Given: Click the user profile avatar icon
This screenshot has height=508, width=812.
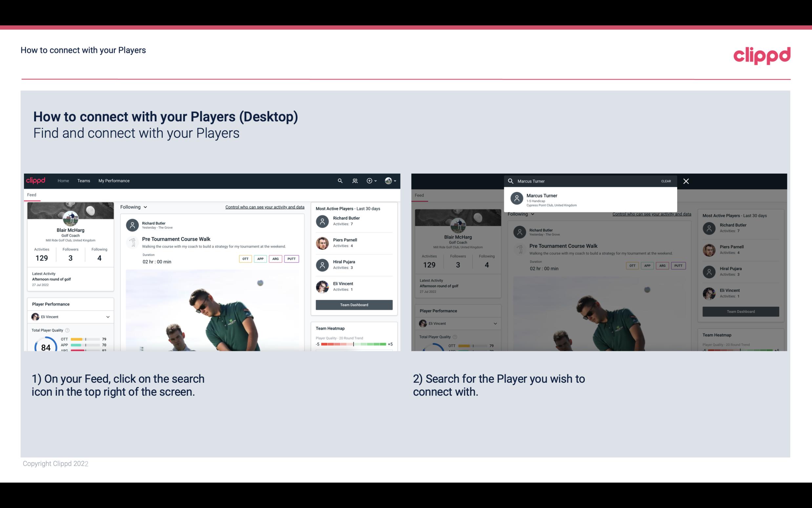Looking at the screenshot, I should [389, 181].
